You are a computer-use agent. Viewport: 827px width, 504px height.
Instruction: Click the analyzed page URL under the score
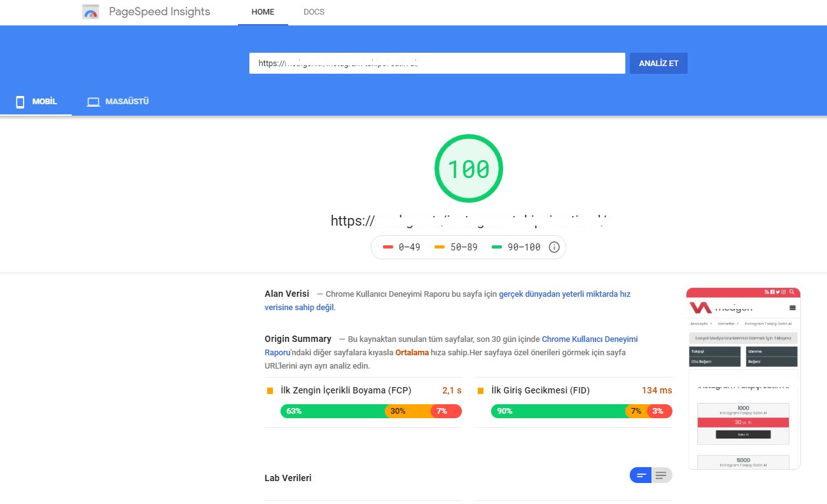(470, 221)
